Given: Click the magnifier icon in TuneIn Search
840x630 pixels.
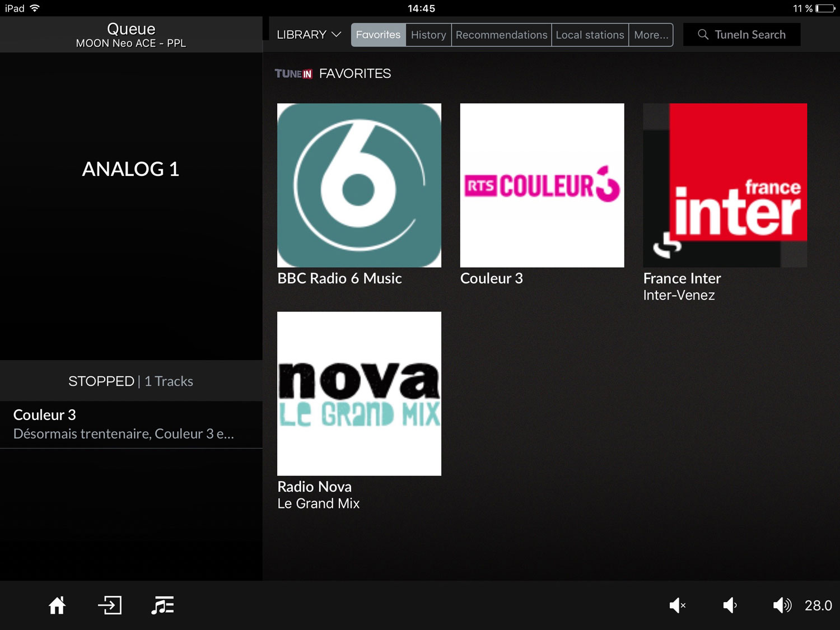Looking at the screenshot, I should tap(703, 35).
